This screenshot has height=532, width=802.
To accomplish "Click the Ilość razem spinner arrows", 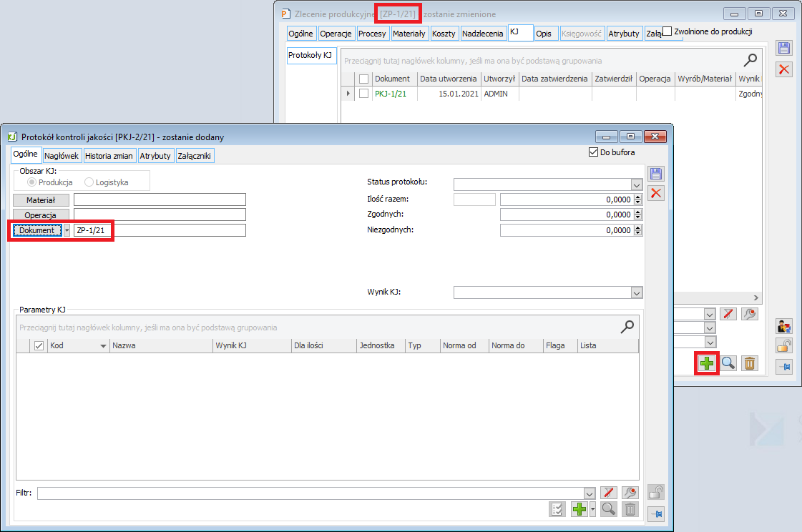I will [637, 199].
